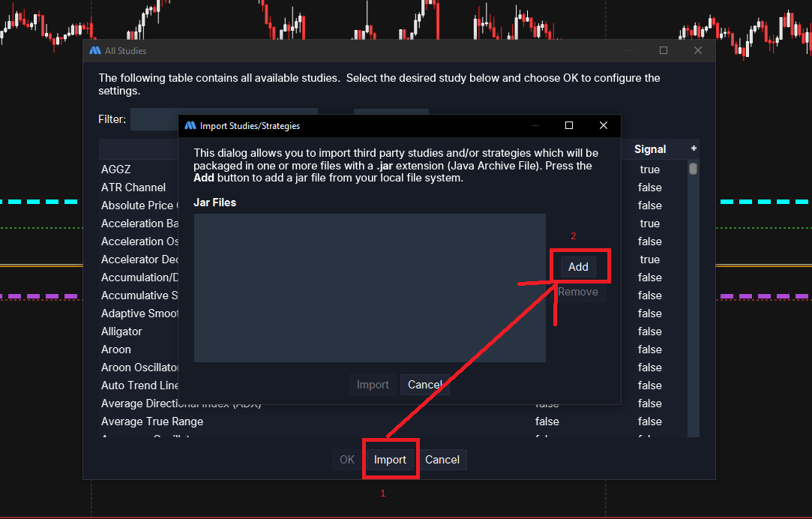812x519 pixels.
Task: Click Add to add a jar file
Action: (578, 267)
